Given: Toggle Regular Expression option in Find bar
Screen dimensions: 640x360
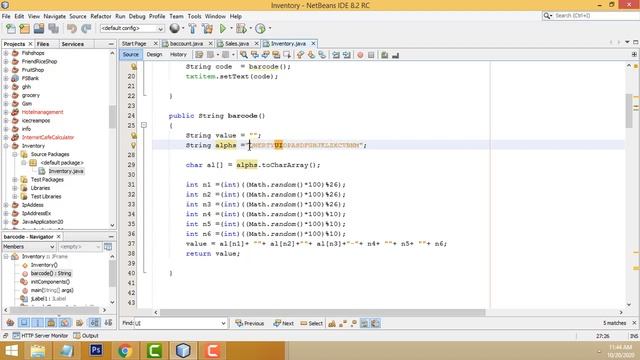Looking at the screenshot, I should tap(353, 323).
